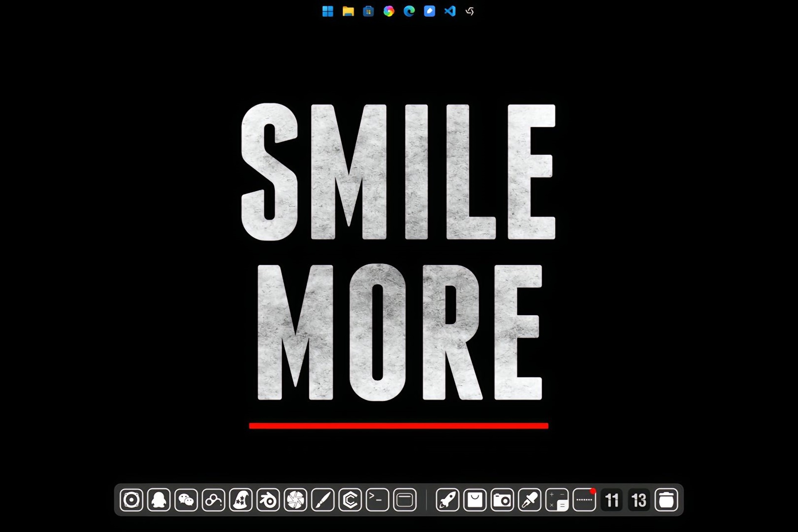Image resolution: width=798 pixels, height=532 pixels.
Task: Launch Microsoft Edge from the taskbar
Action: [x=409, y=11]
